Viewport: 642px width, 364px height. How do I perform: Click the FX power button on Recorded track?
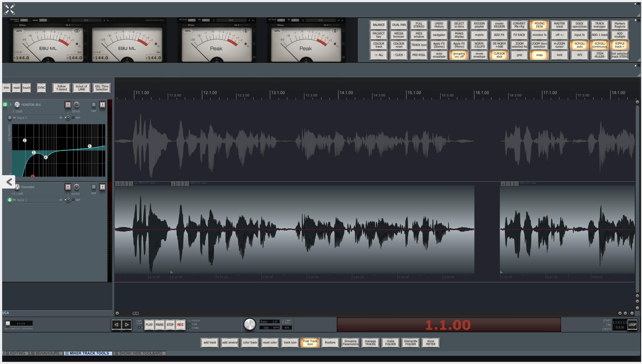10,200
